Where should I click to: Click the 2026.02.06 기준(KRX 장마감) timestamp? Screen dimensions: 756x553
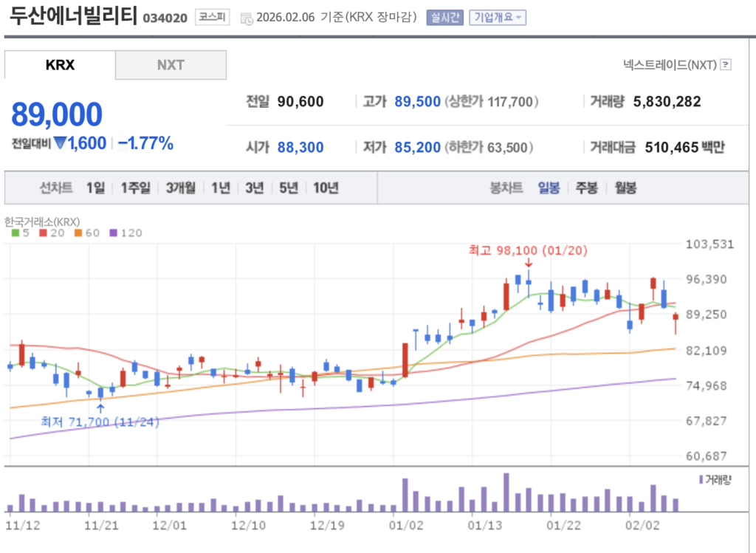click(x=336, y=18)
